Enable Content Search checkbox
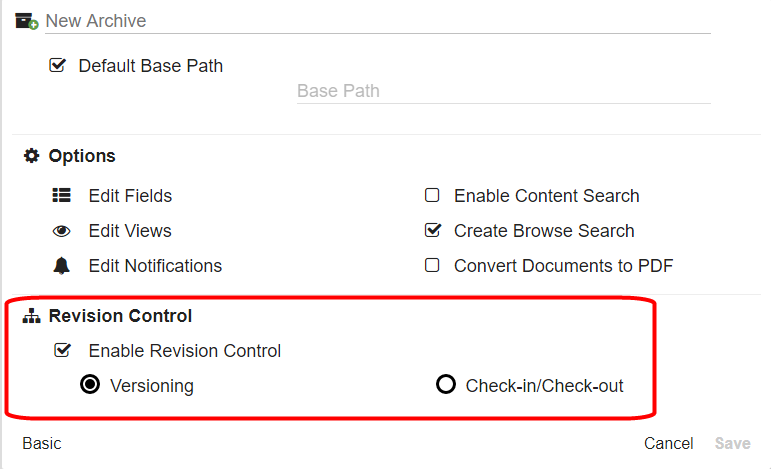This screenshot has height=469, width=771. click(433, 196)
